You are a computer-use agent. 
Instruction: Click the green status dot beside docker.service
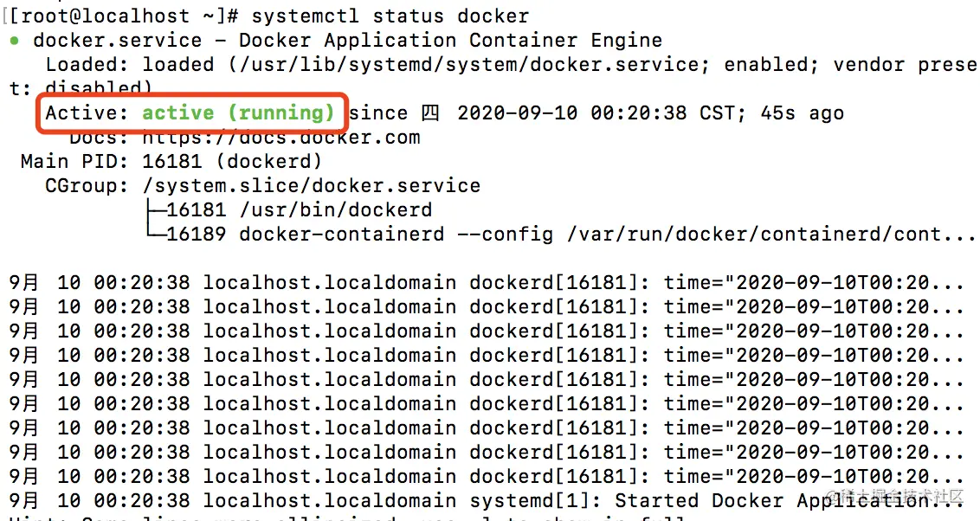[14, 41]
